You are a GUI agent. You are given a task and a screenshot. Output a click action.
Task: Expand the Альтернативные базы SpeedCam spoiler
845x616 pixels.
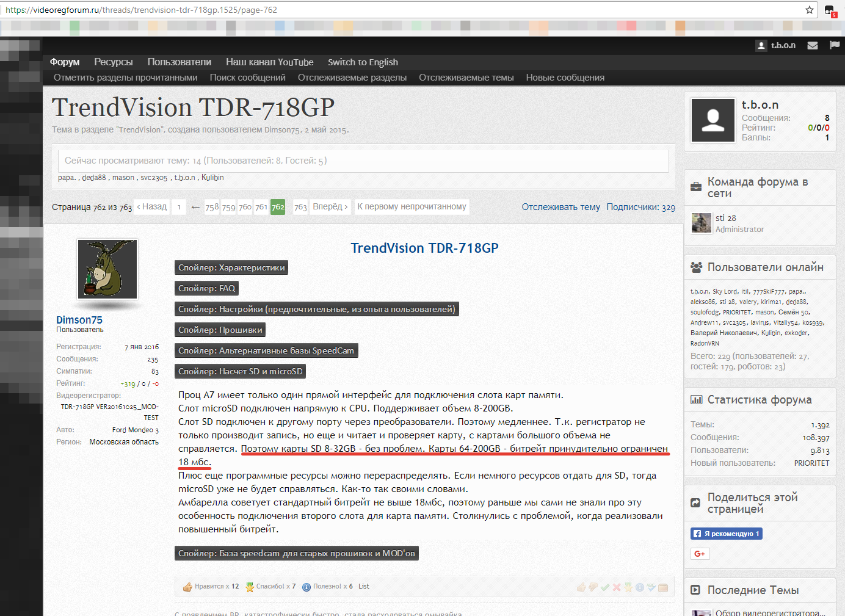pyautogui.click(x=266, y=350)
